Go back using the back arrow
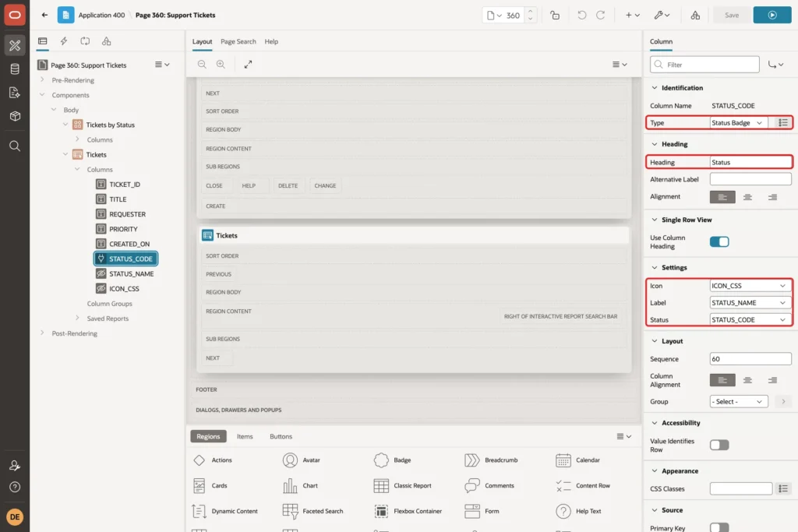The width and height of the screenshot is (798, 532). click(x=44, y=15)
